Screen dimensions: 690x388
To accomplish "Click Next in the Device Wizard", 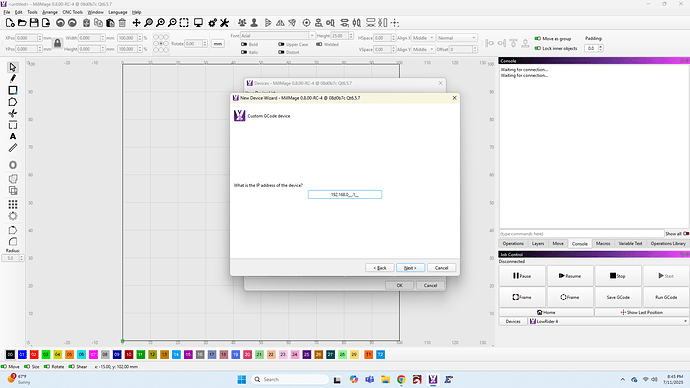I will (x=410, y=268).
